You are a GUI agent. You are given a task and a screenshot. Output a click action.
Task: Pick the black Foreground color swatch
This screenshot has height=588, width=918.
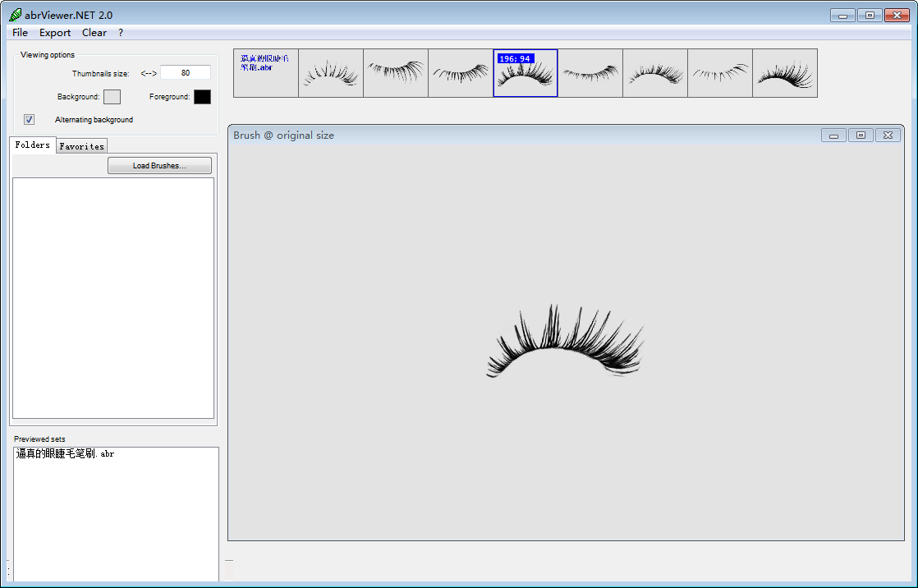point(202,97)
